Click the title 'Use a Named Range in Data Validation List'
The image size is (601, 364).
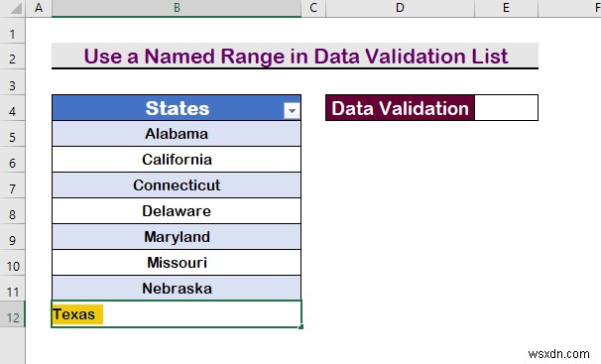click(296, 56)
